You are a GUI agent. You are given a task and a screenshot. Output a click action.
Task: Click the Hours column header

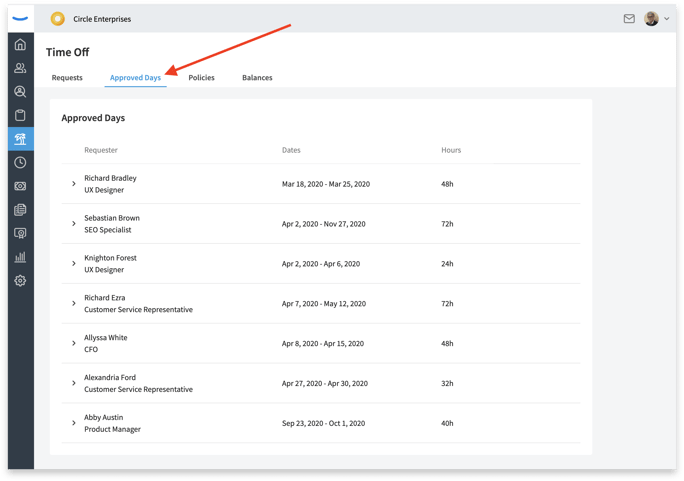(451, 150)
